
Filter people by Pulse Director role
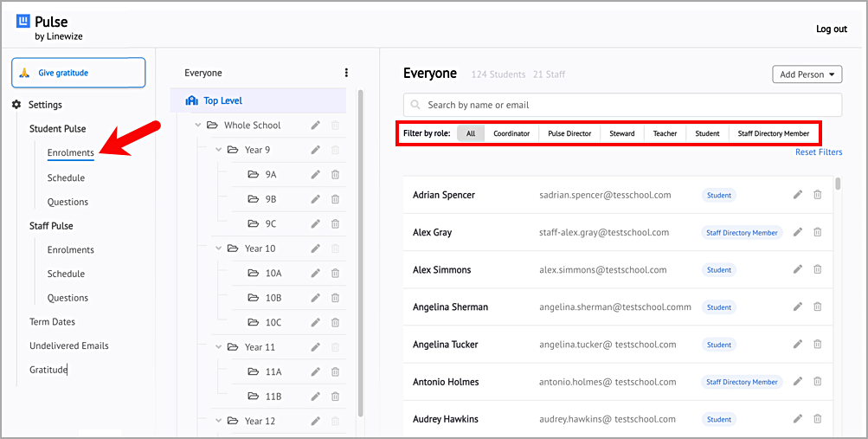pos(569,133)
